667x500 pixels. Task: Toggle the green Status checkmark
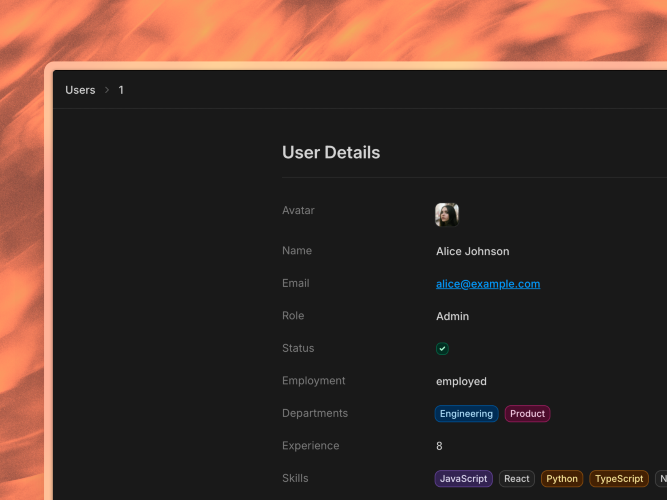(442, 349)
